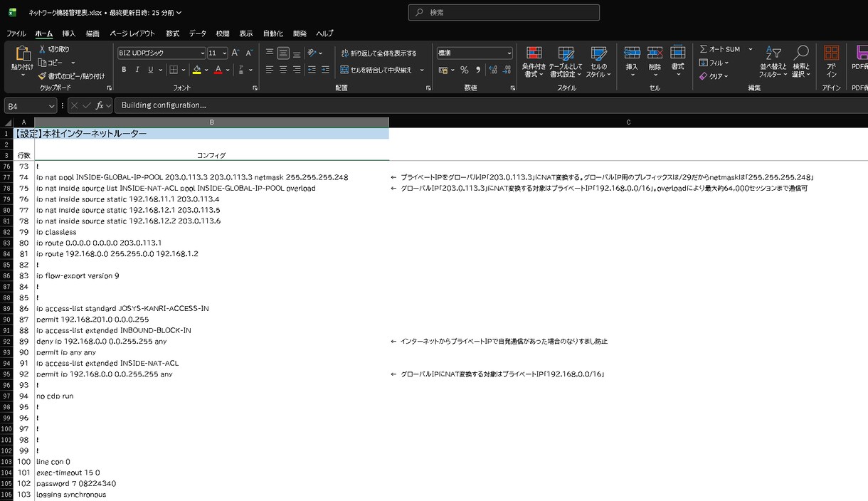The width and height of the screenshot is (868, 501).
Task: Switch to the データ (Data) tab
Action: (198, 33)
